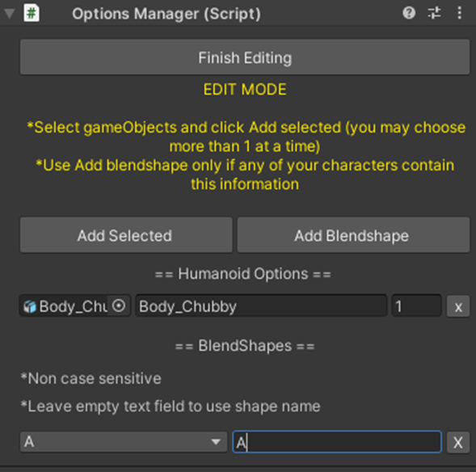The width and height of the screenshot is (476, 472).
Task: Click the dropdown arrow of blendshape selector
Action: point(216,442)
